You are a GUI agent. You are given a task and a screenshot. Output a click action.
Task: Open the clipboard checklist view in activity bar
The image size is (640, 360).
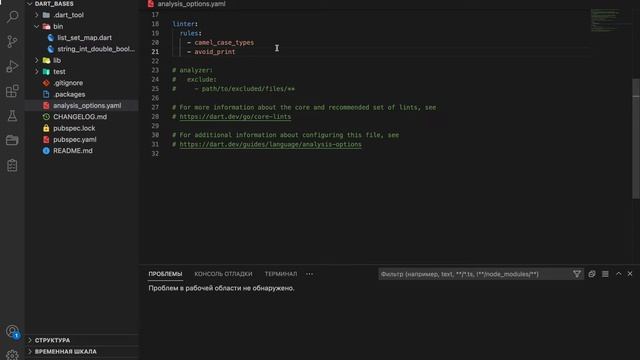click(12, 165)
